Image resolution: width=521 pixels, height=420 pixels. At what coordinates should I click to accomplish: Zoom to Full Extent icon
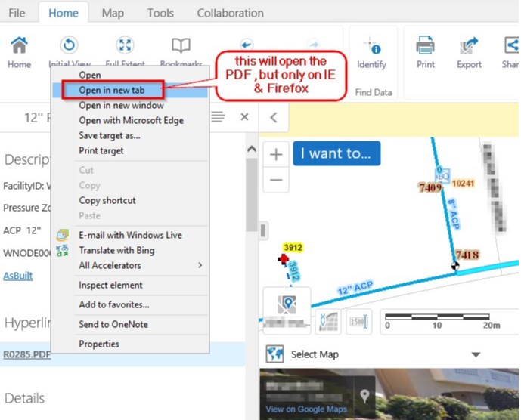[125, 45]
